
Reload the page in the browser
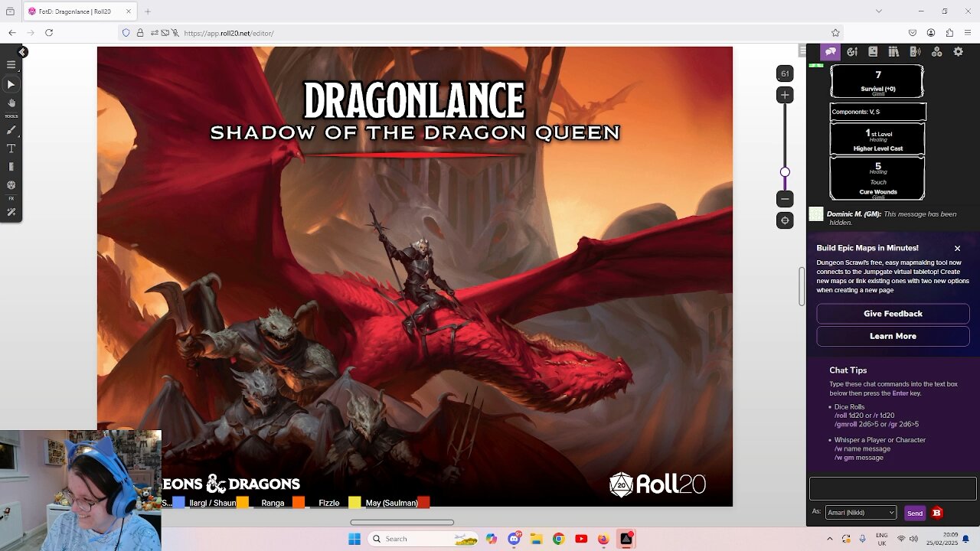tap(49, 33)
